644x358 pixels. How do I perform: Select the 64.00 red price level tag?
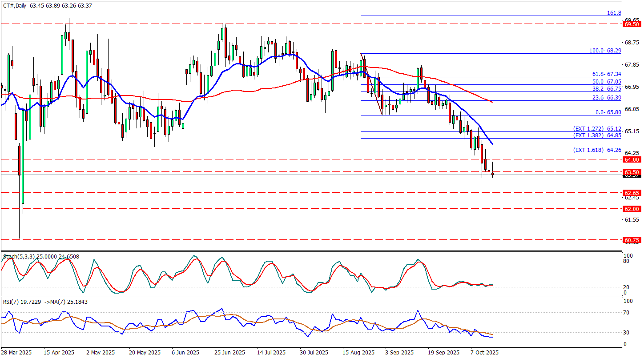[x=632, y=159]
